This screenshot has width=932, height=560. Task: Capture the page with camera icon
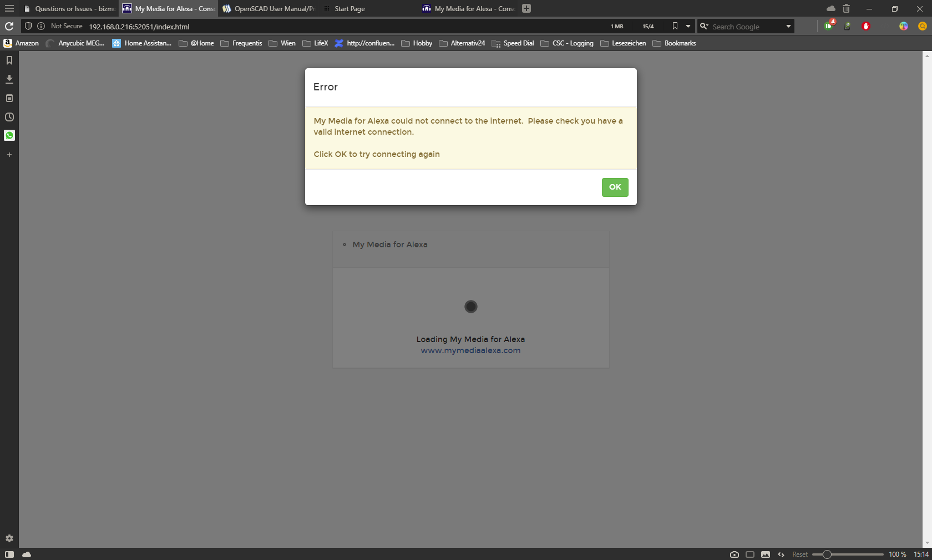click(735, 554)
